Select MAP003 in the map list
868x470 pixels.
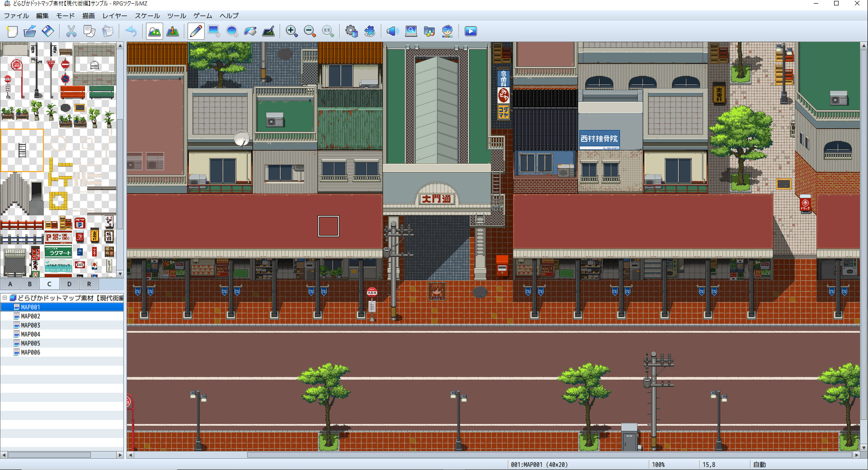31,325
